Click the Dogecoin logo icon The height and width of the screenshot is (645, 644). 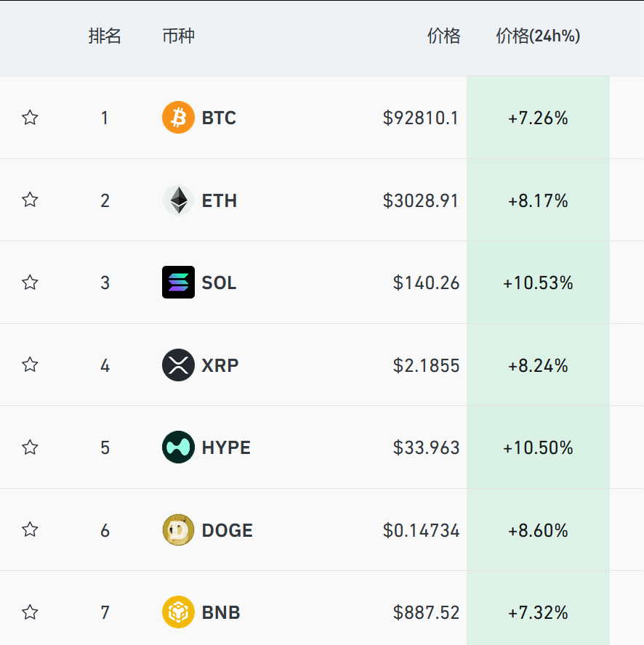pos(178,530)
